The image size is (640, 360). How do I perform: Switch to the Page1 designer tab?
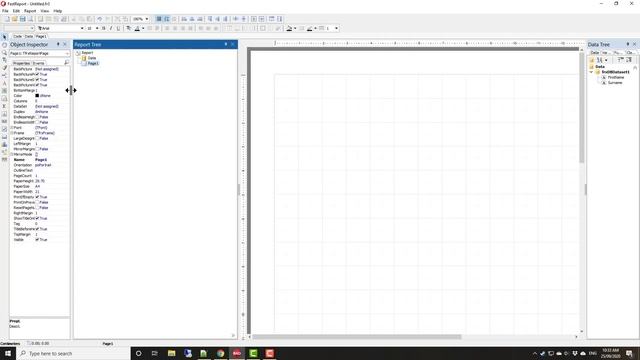pyautogui.click(x=41, y=36)
